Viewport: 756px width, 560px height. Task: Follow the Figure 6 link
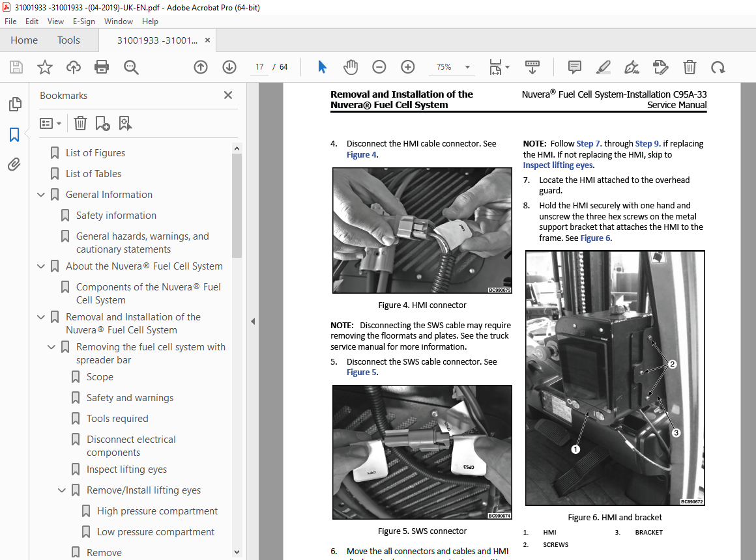coord(596,238)
